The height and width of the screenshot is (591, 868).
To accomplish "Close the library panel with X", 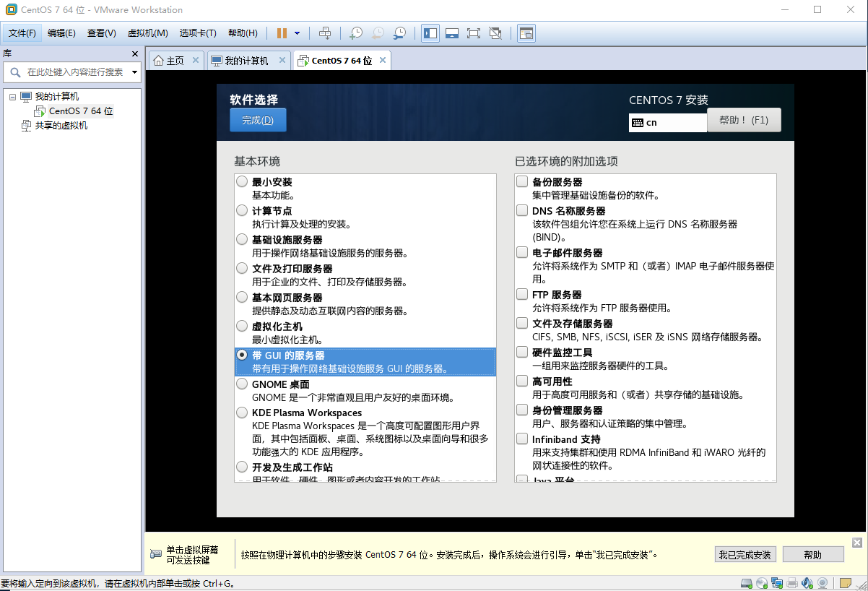I will pos(135,54).
